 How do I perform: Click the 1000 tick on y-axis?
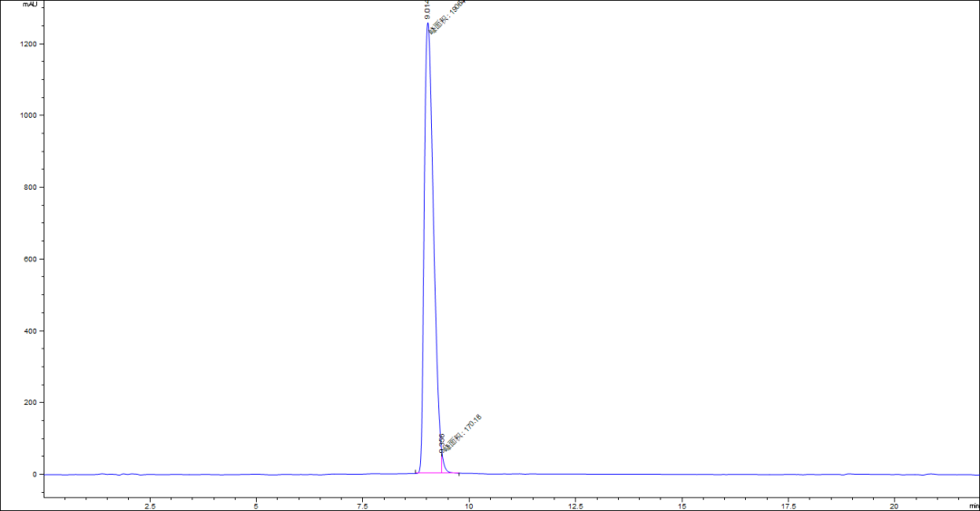[28, 115]
